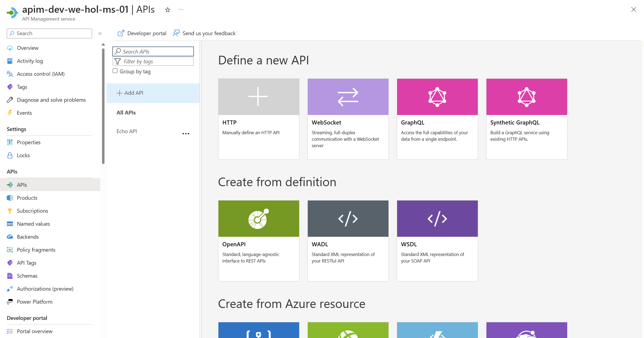
Task: Choose the HTTP API tile
Action: (x=259, y=119)
